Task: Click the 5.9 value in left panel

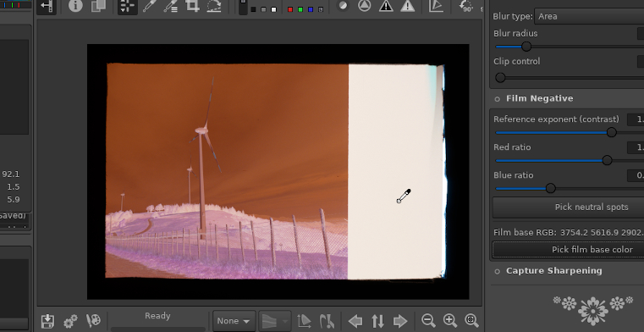Action: click(14, 200)
